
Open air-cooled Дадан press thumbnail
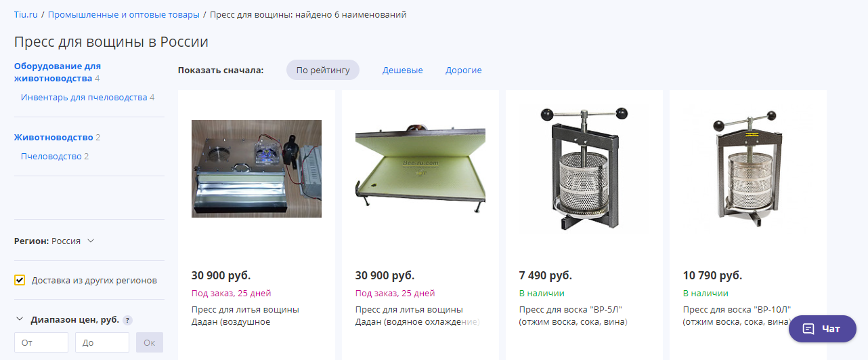tap(257, 169)
